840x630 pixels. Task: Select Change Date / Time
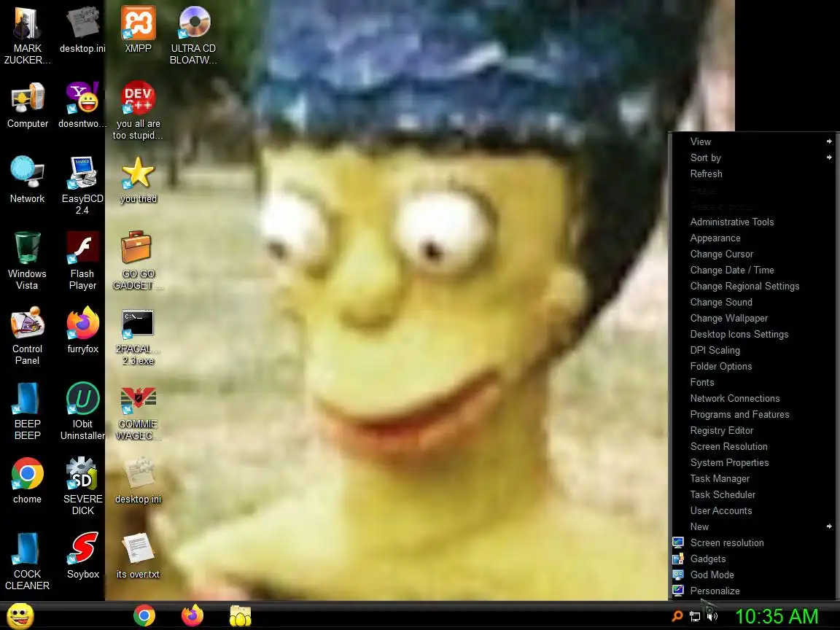tap(754, 270)
